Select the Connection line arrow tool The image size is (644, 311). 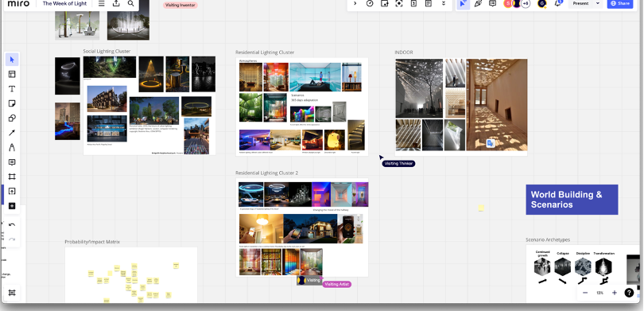coord(12,133)
